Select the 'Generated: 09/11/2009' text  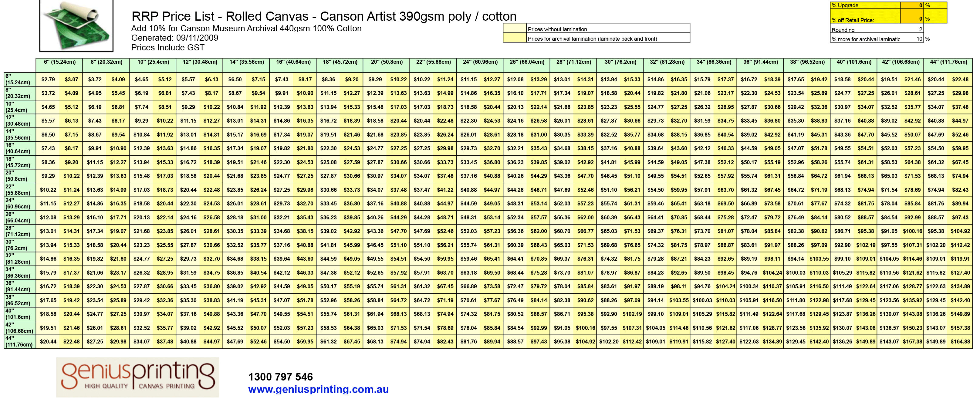coord(175,38)
